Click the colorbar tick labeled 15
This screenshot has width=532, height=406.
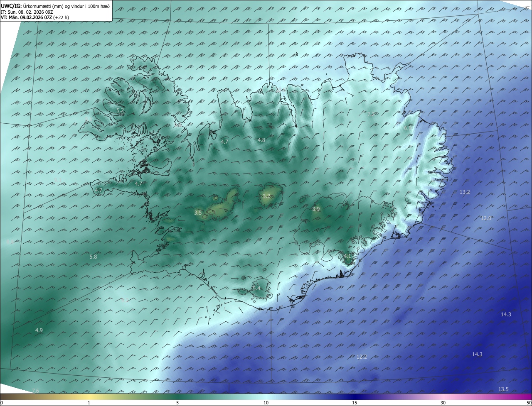pyautogui.click(x=355, y=403)
